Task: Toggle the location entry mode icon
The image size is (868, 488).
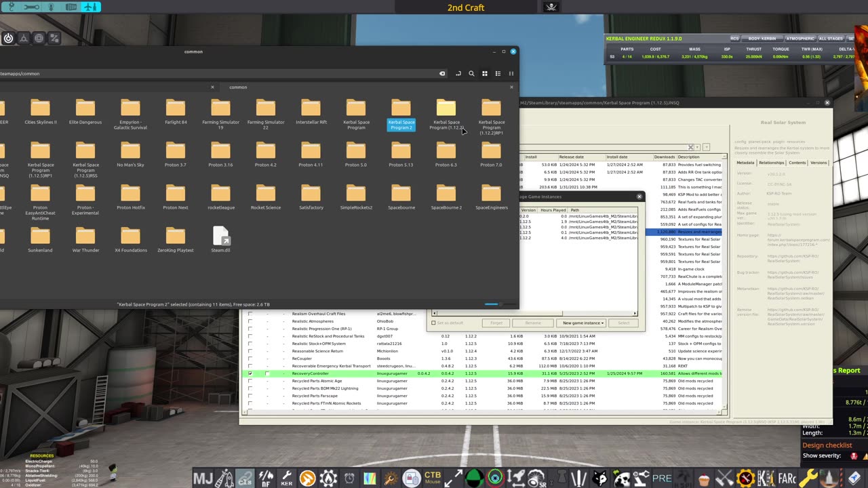Action: point(458,73)
